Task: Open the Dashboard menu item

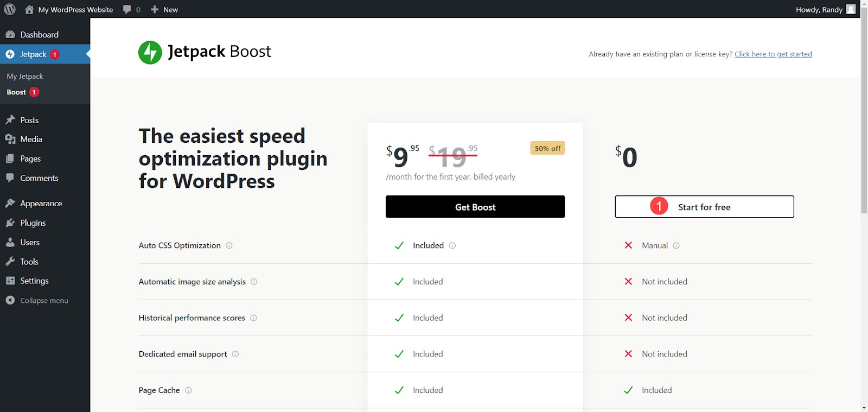Action: click(45, 35)
